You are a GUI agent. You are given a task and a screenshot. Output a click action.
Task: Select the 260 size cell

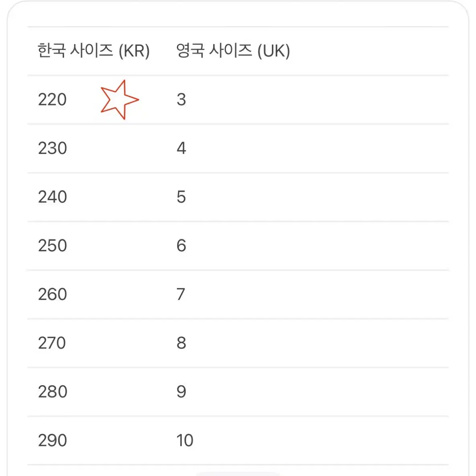click(x=52, y=294)
